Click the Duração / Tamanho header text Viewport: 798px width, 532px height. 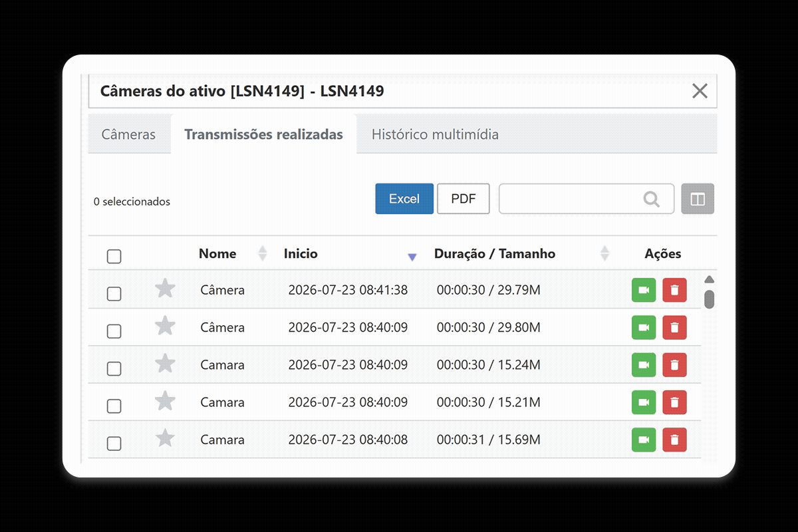[x=495, y=253]
